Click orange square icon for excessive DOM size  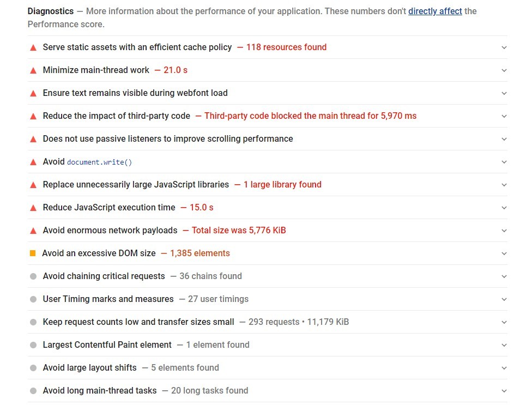(x=33, y=253)
